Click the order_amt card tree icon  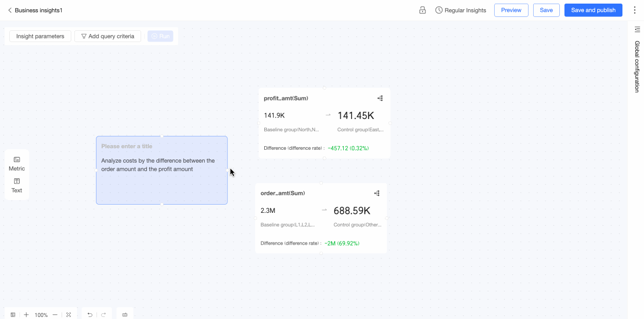coord(377,193)
